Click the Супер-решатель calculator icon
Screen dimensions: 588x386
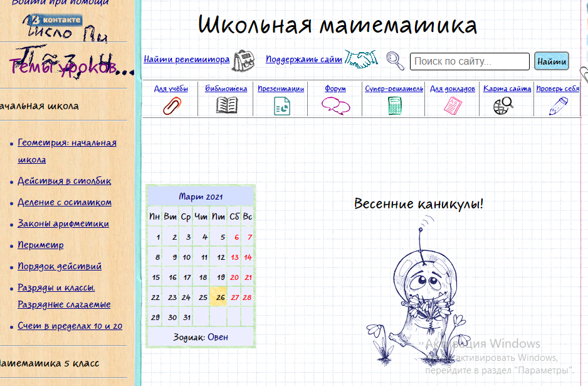394,105
